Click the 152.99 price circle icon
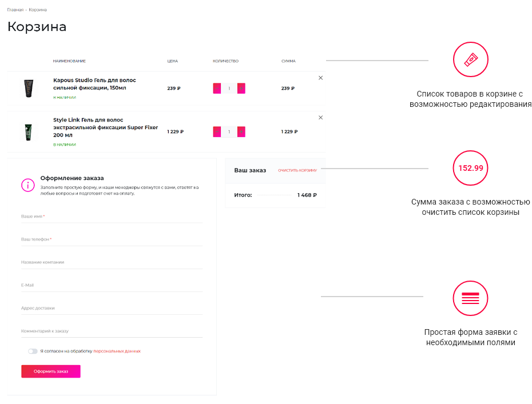The width and height of the screenshot is (532, 404). 470,168
